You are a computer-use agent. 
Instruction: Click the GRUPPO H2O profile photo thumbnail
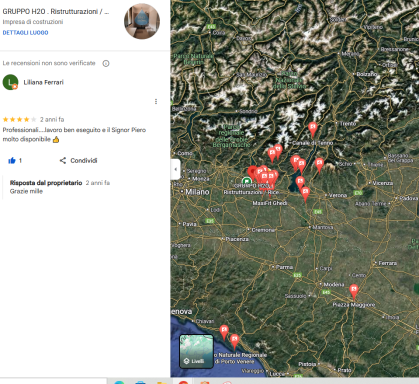click(142, 21)
